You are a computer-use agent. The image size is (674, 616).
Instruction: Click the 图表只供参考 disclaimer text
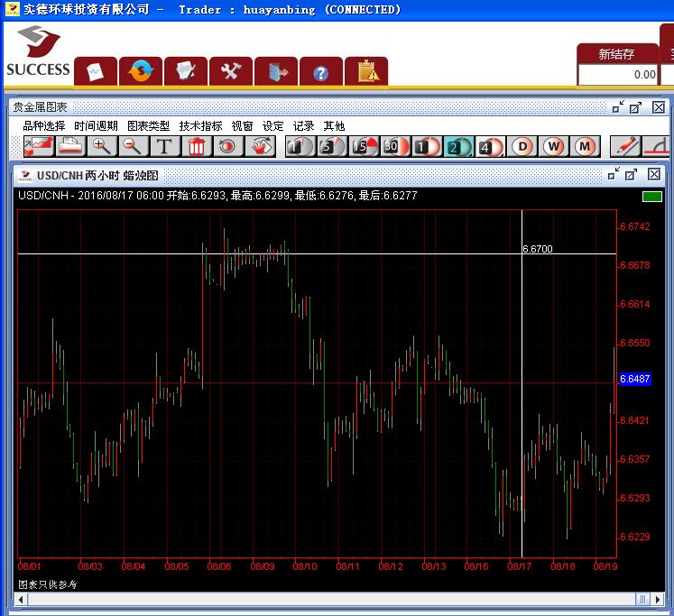pos(47,584)
